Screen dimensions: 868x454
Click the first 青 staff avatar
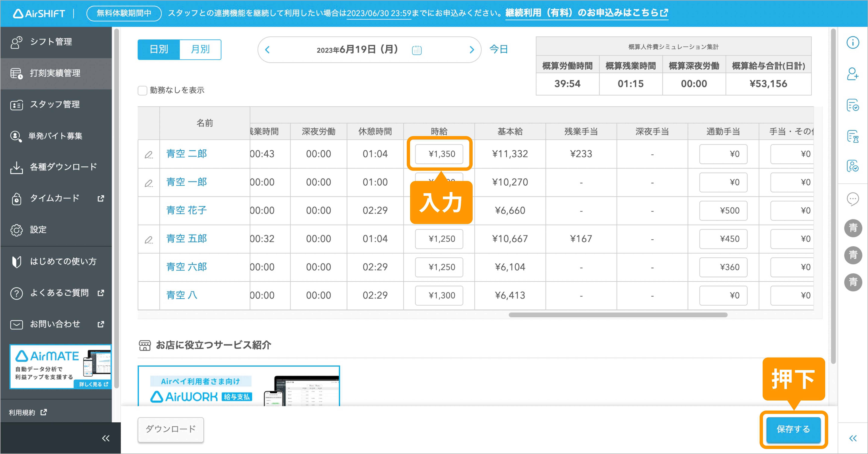pos(853,228)
